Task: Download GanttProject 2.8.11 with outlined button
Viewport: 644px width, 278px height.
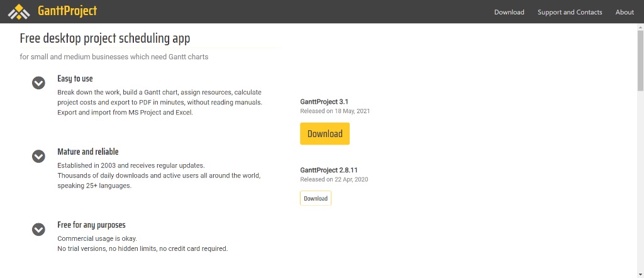Action: coord(316,198)
